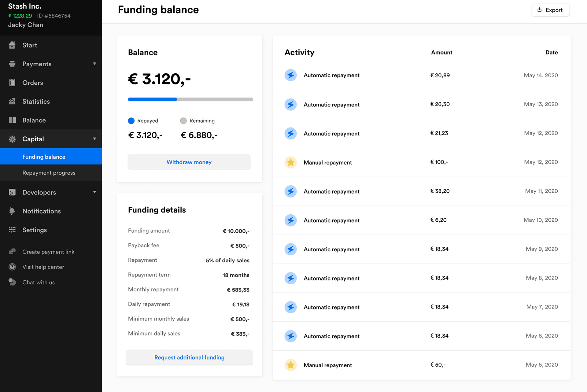The image size is (587, 392).
Task: Expand the Developers menu arrow
Action: pyautogui.click(x=94, y=192)
